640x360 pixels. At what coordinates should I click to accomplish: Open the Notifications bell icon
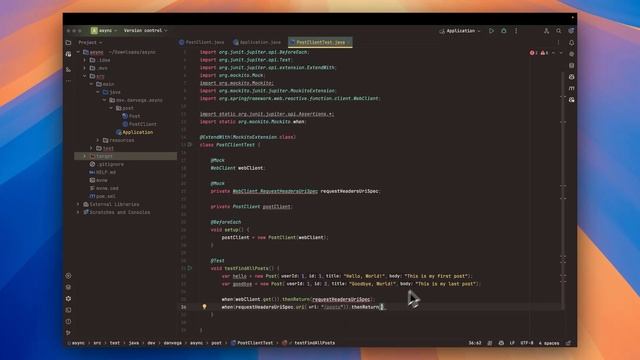[571, 42]
